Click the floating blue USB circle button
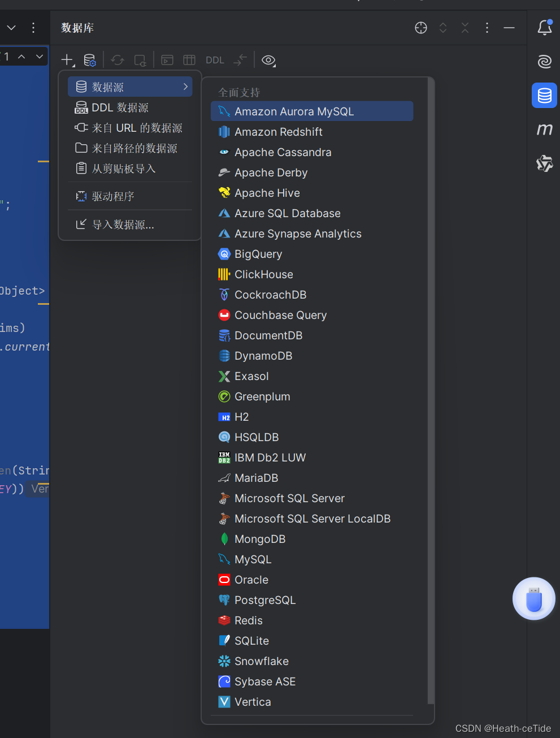The image size is (560, 738). [534, 599]
